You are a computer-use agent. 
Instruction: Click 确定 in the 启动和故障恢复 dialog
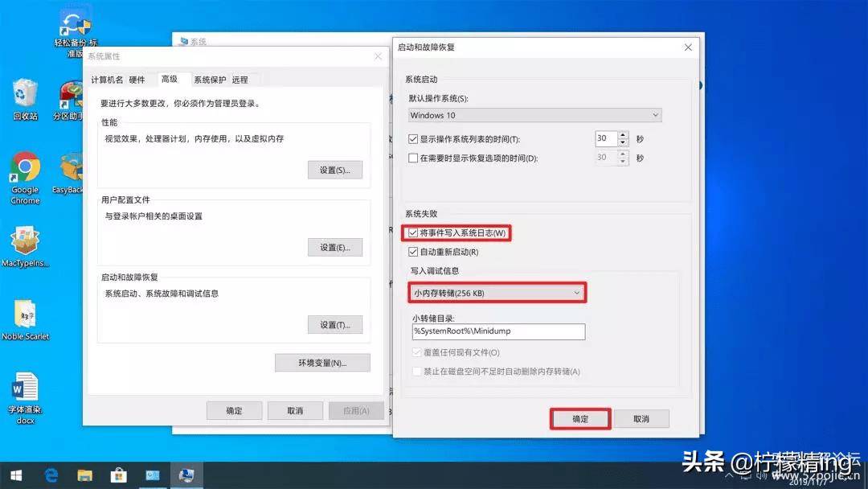coord(579,418)
